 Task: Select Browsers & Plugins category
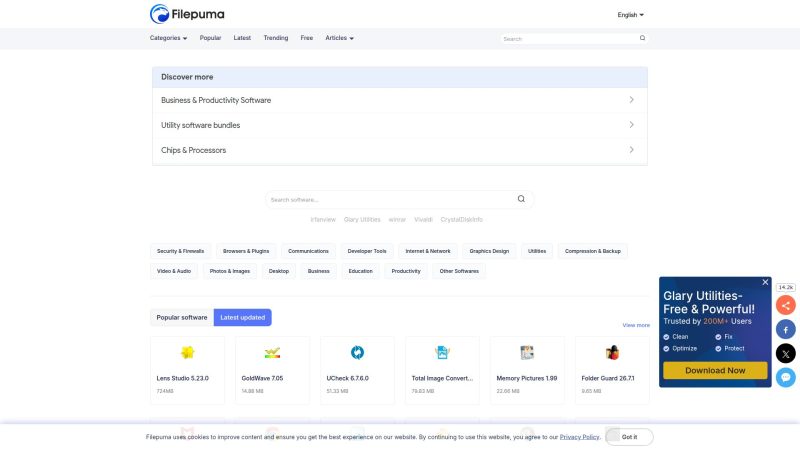coord(246,251)
